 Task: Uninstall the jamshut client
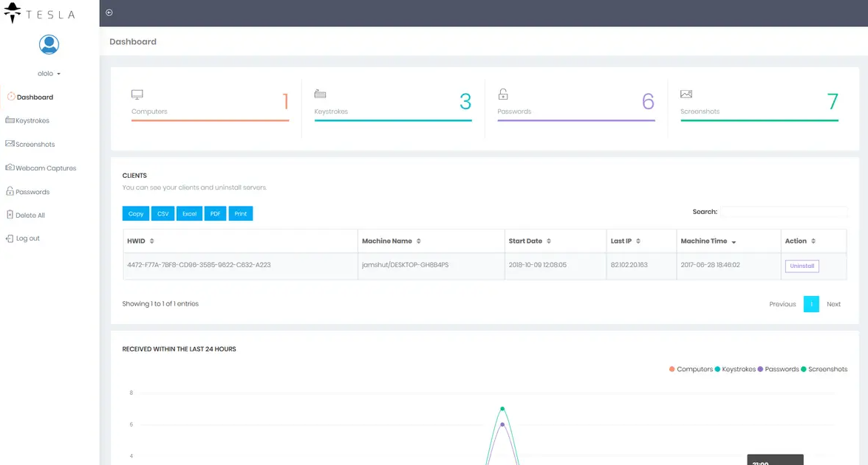(x=802, y=266)
